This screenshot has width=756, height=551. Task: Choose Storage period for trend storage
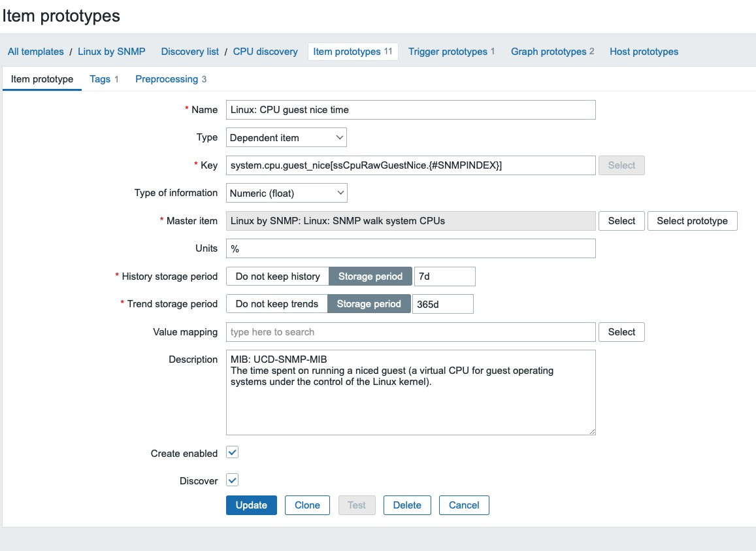coord(369,304)
